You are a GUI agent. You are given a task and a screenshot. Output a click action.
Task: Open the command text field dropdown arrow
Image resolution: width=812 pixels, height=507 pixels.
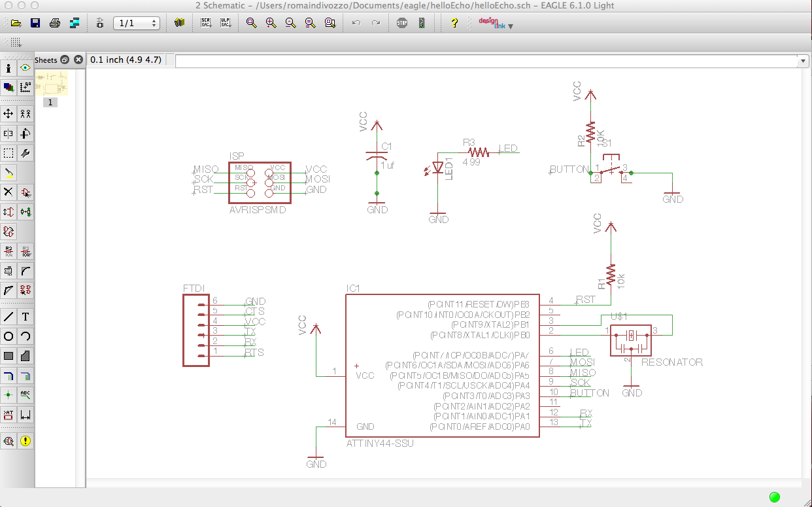(803, 60)
